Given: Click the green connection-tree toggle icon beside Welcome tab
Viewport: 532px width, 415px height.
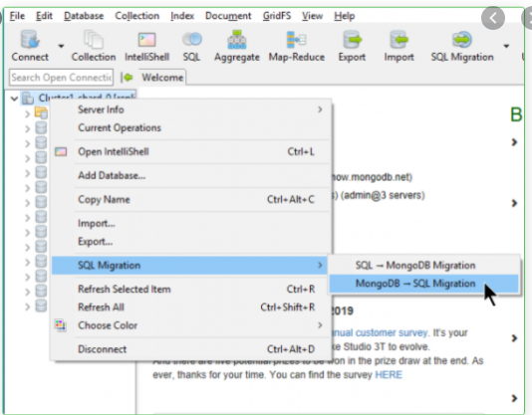Looking at the screenshot, I should pyautogui.click(x=128, y=78).
